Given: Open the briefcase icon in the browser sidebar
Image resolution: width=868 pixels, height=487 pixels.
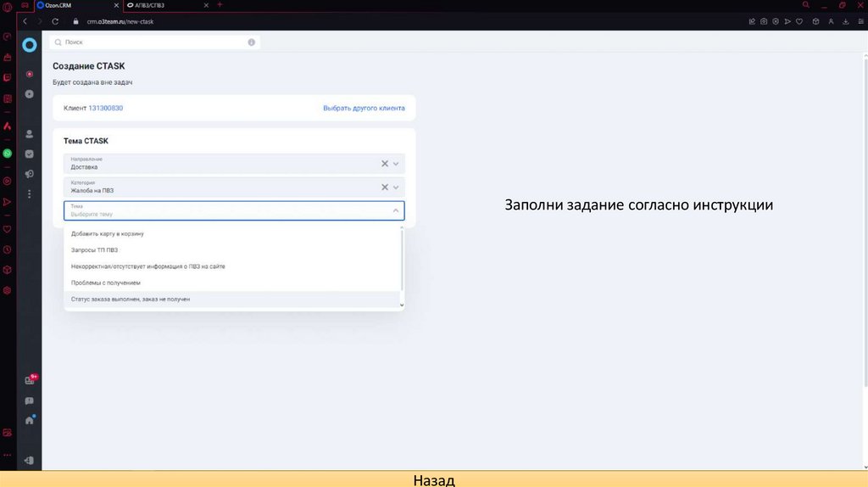Looking at the screenshot, I should point(7,58).
